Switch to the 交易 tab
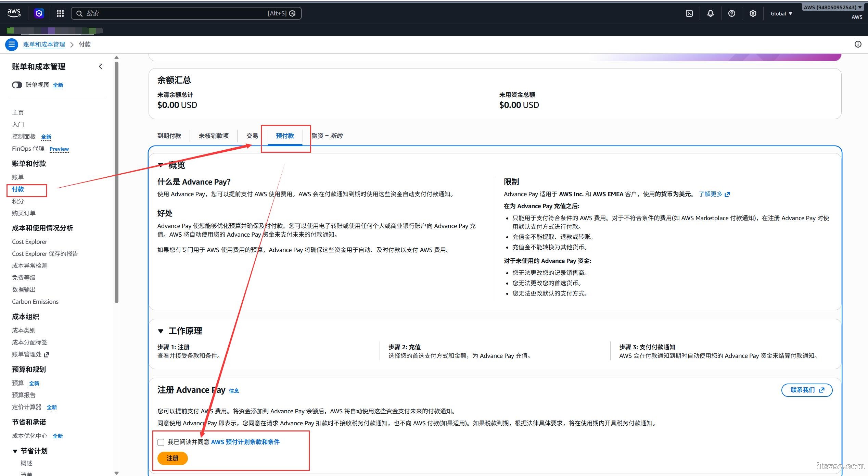868x476 pixels. [252, 136]
